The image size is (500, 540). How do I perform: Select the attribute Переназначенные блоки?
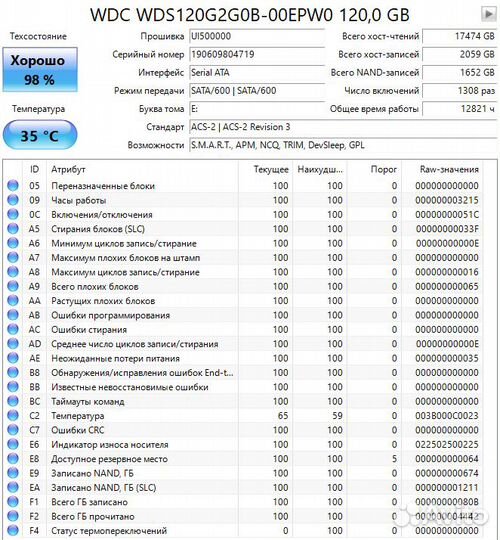(x=103, y=186)
